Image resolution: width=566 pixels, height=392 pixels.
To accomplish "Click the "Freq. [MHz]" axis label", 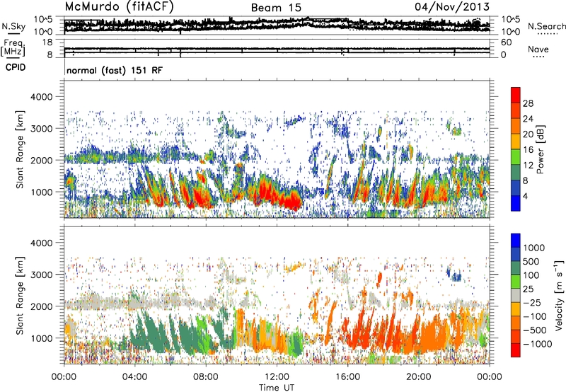I will point(13,48).
